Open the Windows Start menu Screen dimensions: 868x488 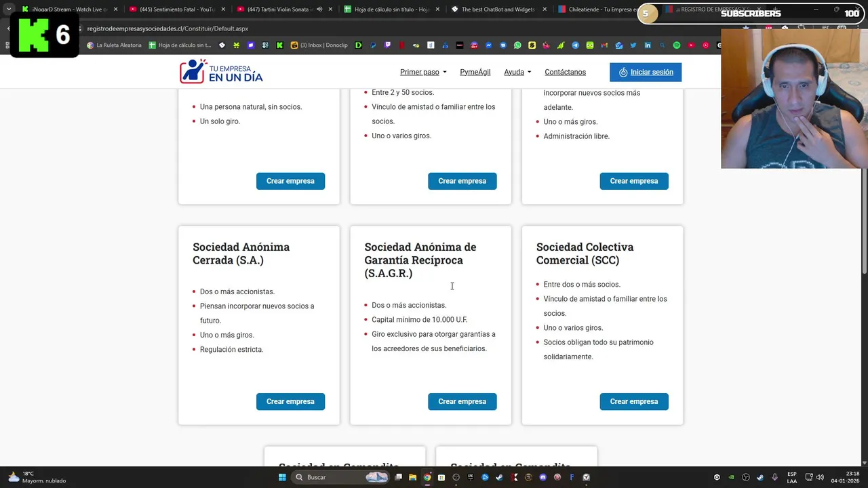click(281, 477)
